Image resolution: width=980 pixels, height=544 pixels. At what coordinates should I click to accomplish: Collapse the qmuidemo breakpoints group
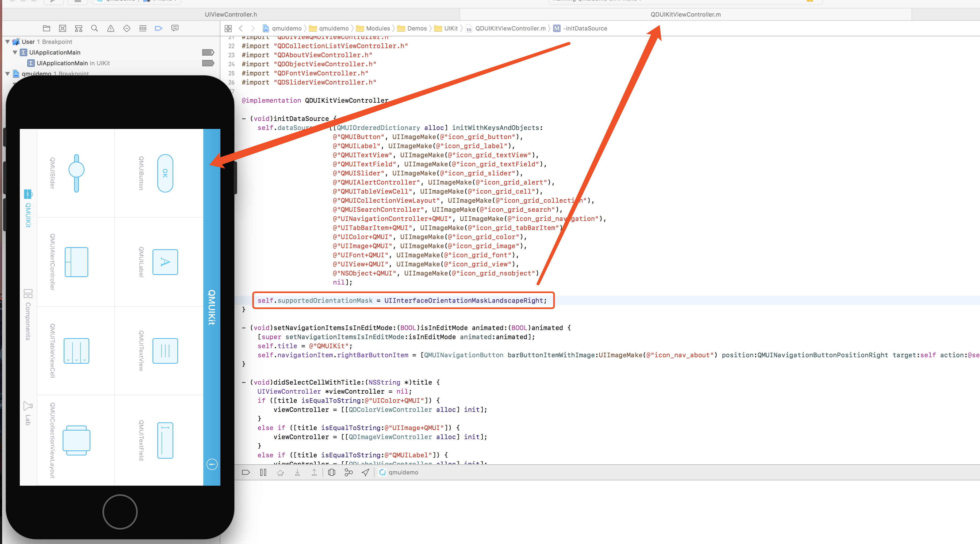[x=7, y=74]
